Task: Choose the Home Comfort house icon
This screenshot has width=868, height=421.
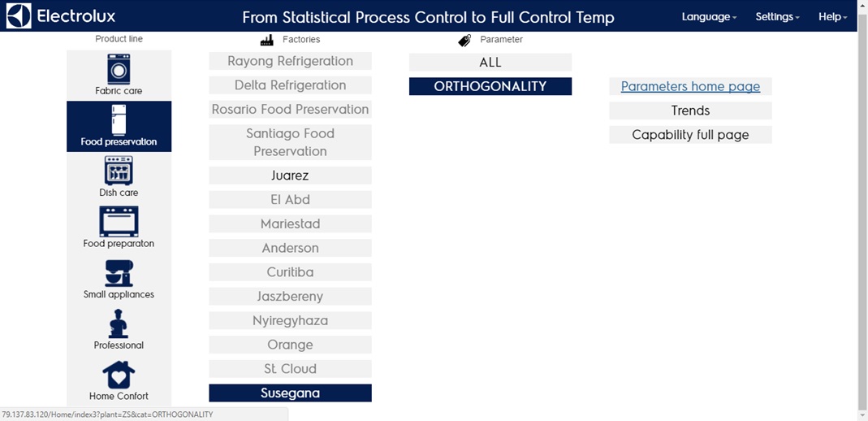Action: pyautogui.click(x=119, y=375)
